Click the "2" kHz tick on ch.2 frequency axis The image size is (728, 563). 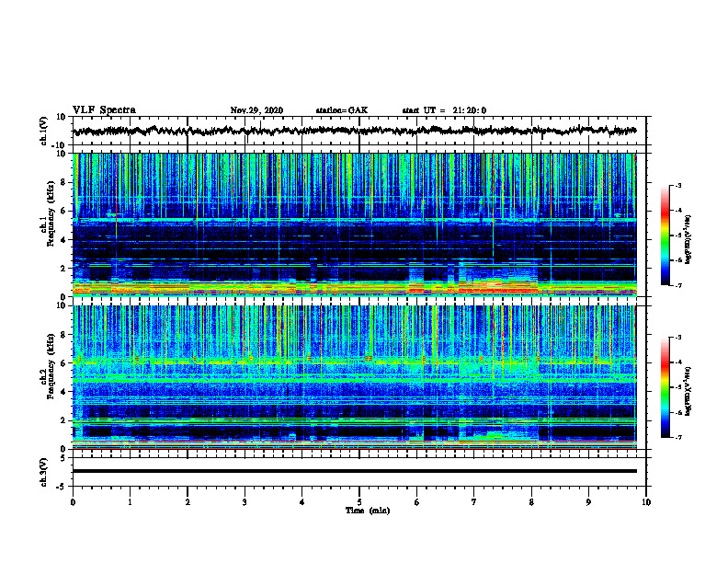tap(63, 420)
